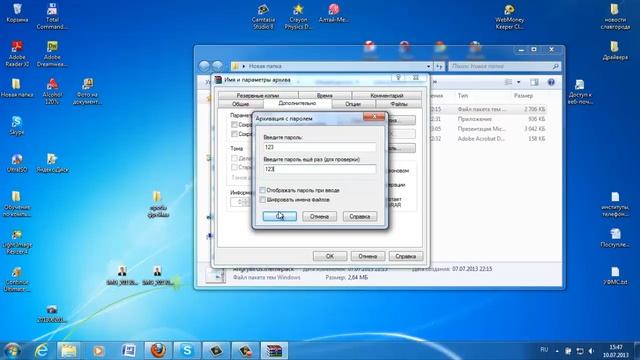
Task: Open Firefox from the taskbar
Action: (x=158, y=350)
